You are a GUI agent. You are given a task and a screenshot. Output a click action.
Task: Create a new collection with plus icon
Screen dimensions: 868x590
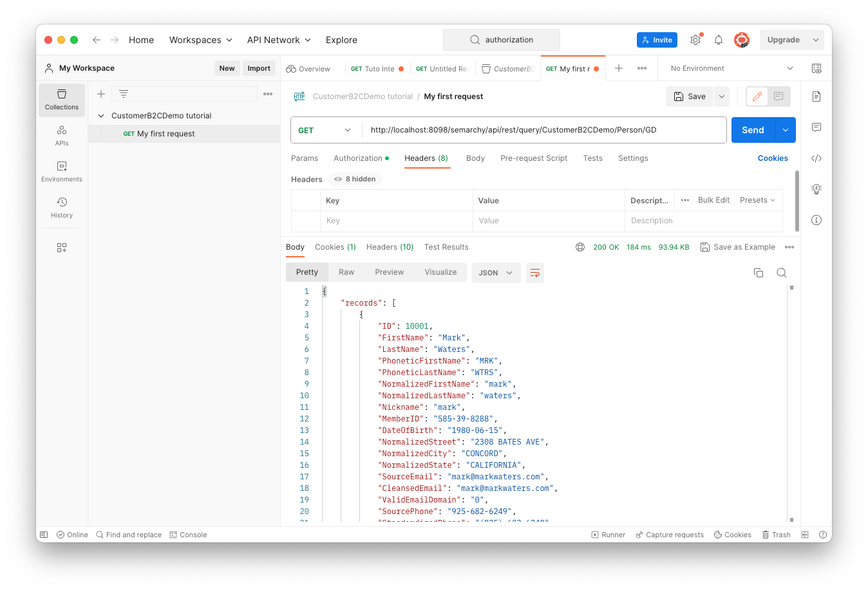tap(101, 94)
